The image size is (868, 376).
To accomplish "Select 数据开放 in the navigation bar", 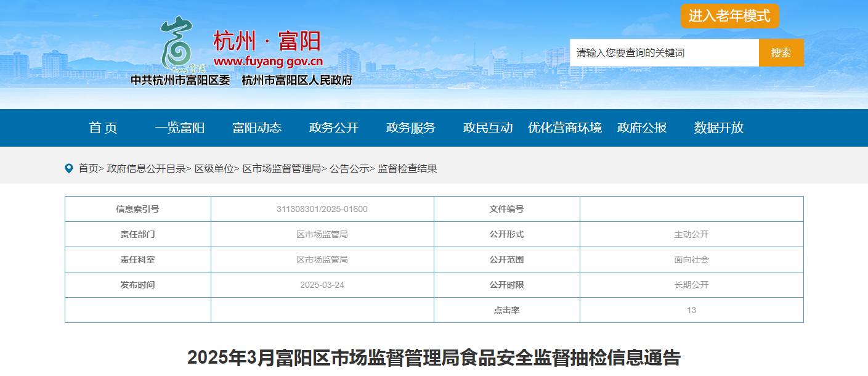I will (719, 128).
